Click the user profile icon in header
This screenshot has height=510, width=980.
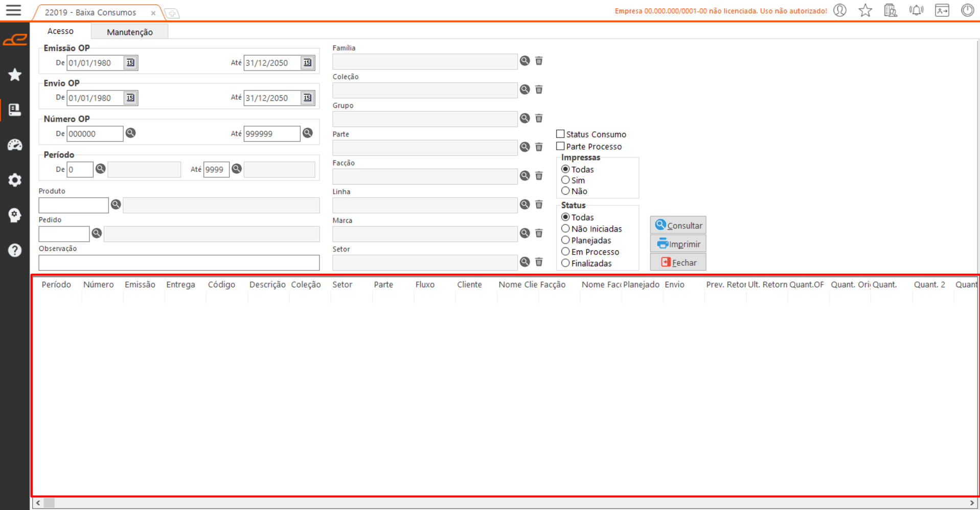pos(839,10)
